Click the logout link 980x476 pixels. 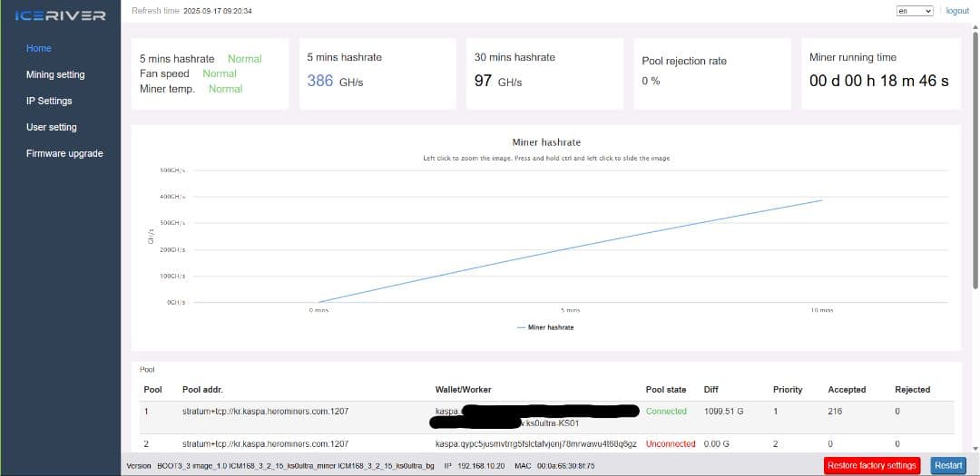coord(957,11)
